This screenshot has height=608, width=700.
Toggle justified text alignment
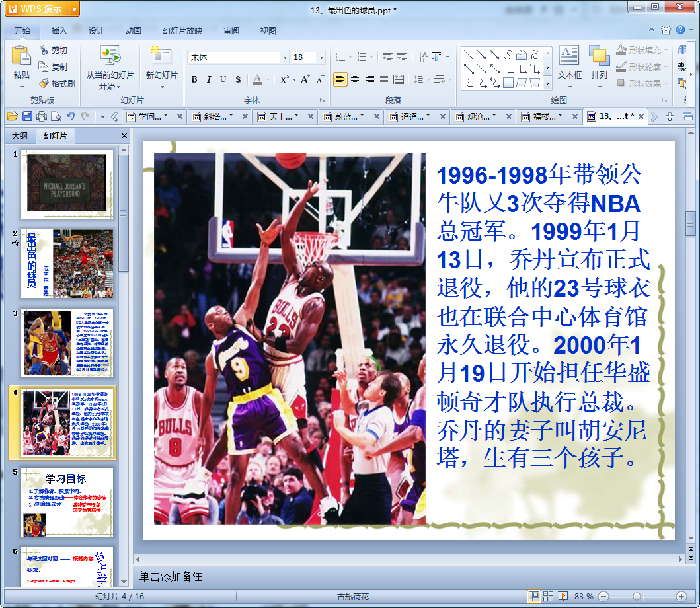[x=384, y=79]
